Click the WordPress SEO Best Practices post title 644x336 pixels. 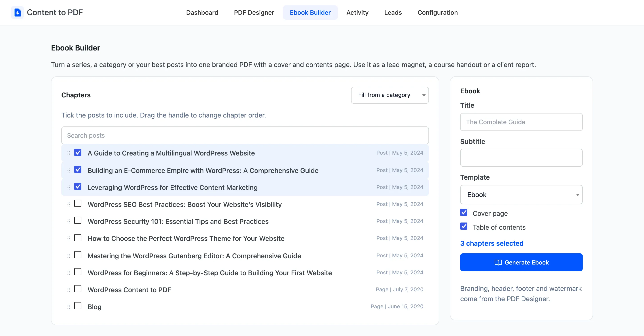tap(184, 204)
